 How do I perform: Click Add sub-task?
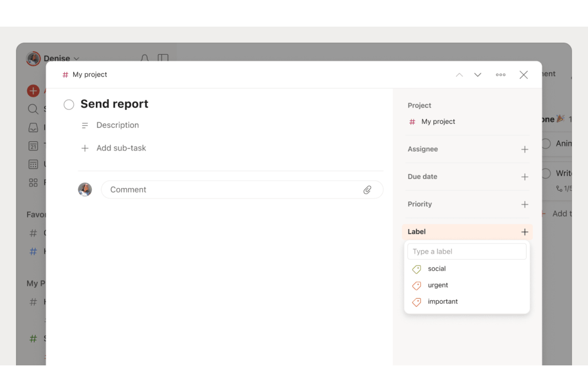(113, 148)
